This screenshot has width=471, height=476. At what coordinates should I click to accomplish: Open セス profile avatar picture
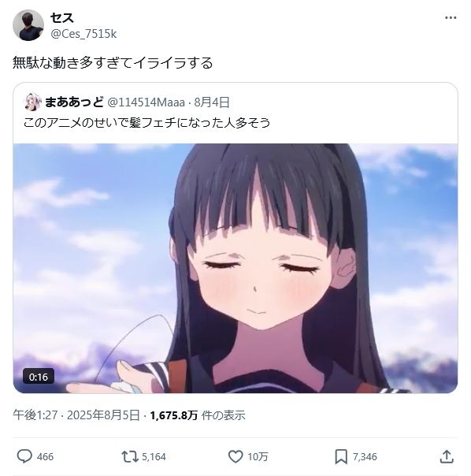point(28,25)
